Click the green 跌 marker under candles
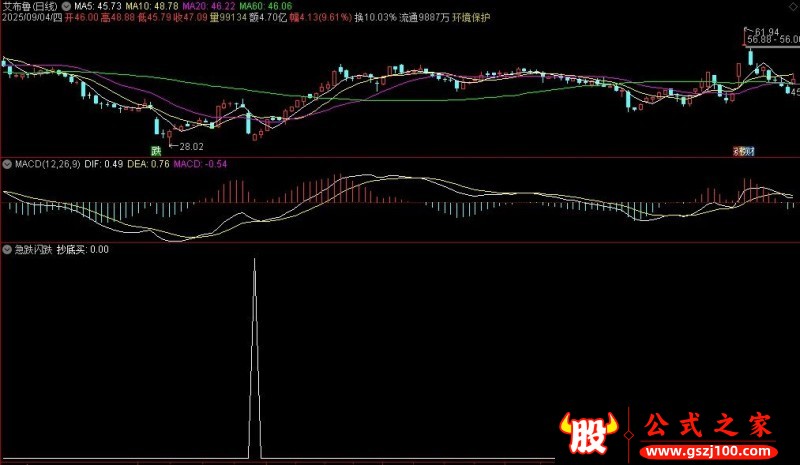The width and height of the screenshot is (800, 465). click(156, 151)
